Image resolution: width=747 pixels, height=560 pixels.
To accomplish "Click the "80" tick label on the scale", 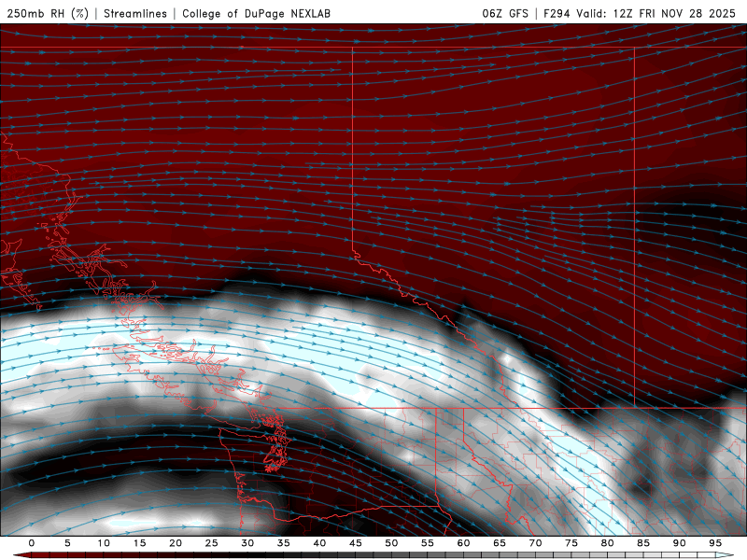I will (x=608, y=543).
